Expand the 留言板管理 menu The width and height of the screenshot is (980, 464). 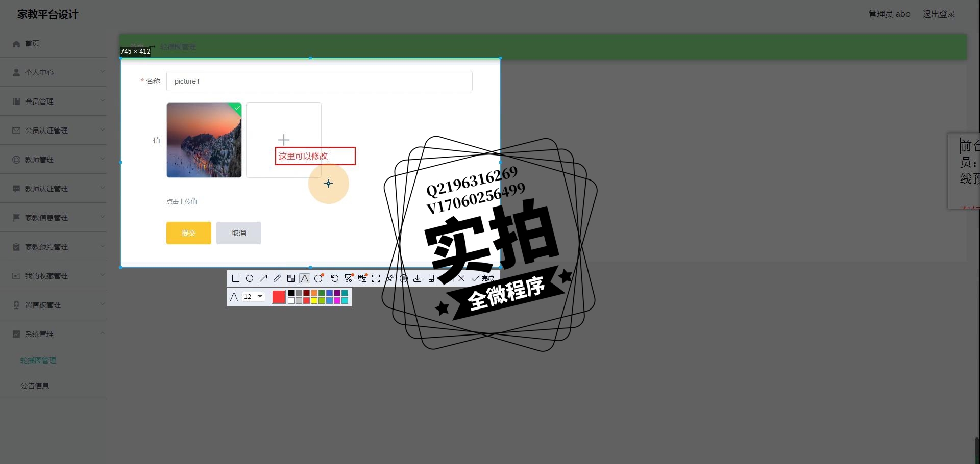[x=54, y=305]
